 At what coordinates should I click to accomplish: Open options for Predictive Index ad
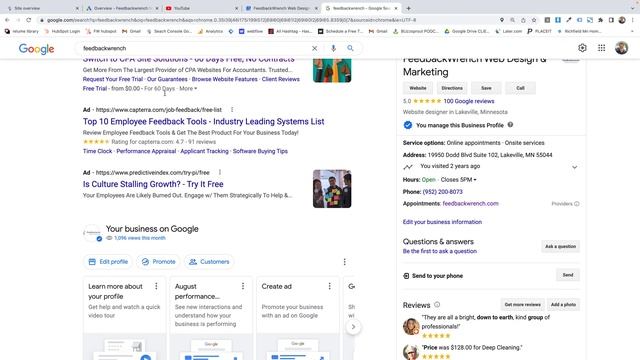pos(220,173)
